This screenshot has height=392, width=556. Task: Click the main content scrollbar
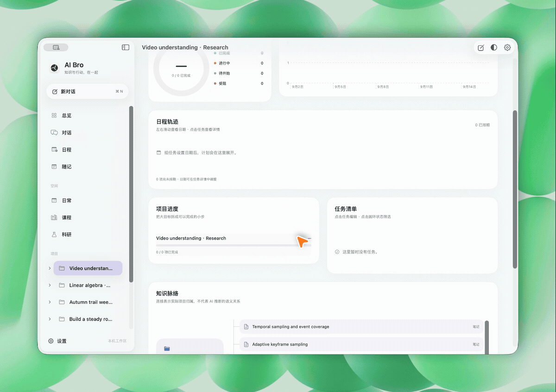(x=515, y=189)
